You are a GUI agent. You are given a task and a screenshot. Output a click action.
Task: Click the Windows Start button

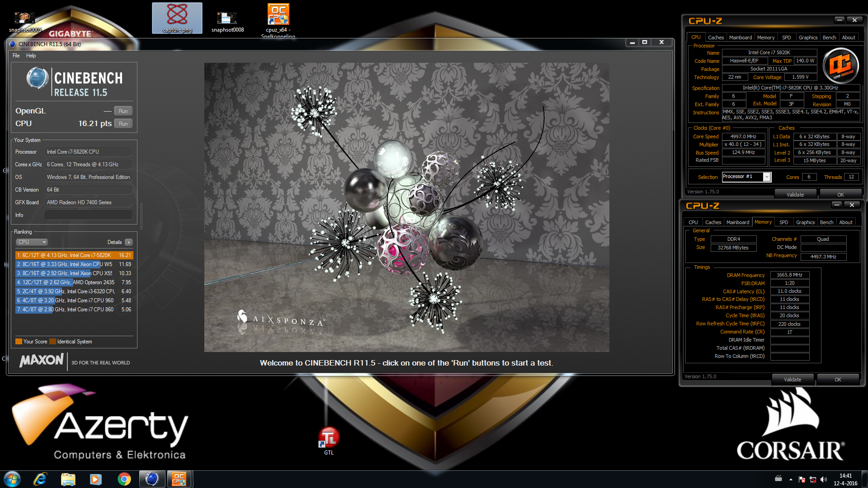[x=12, y=479]
